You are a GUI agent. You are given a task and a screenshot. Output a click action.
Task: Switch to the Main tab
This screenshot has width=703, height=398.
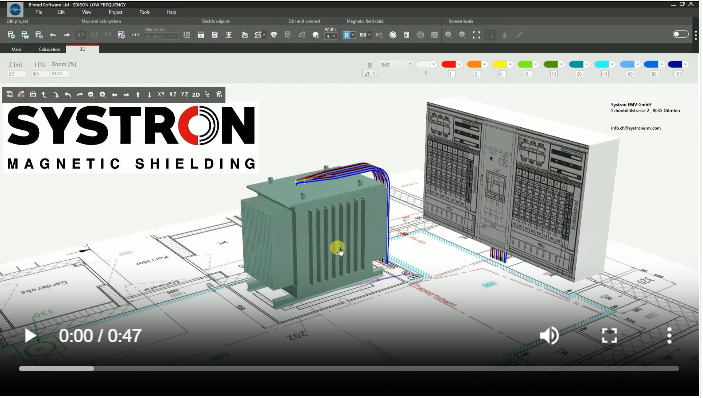(16, 49)
